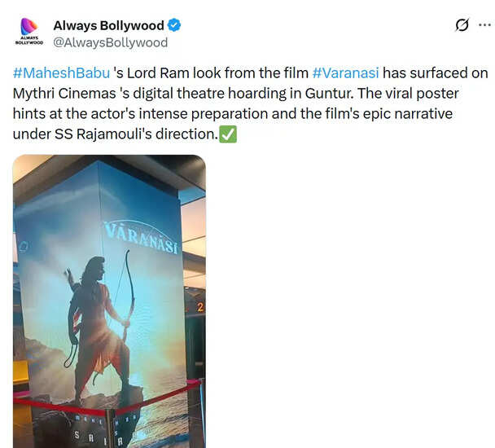Click the green checkmark emoji
The image size is (495, 448).
(x=228, y=134)
